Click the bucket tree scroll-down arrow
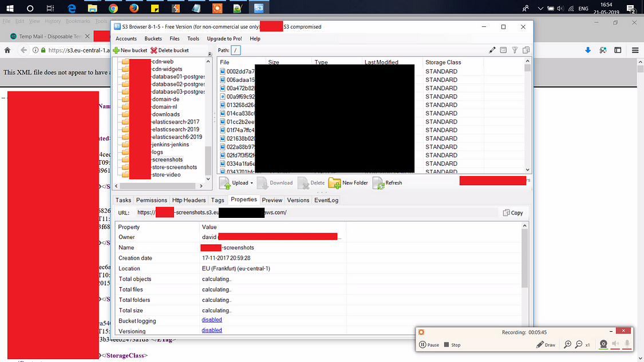Viewport: 644px width, 362px height. [x=208, y=179]
